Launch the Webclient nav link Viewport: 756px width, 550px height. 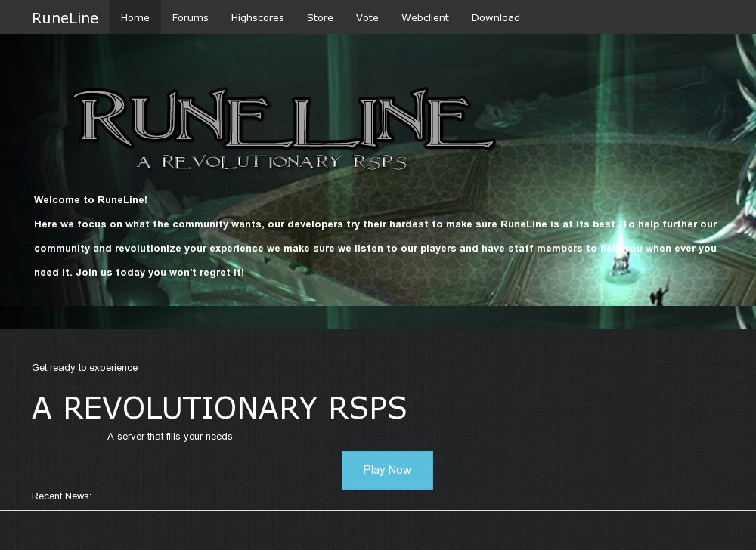425,17
